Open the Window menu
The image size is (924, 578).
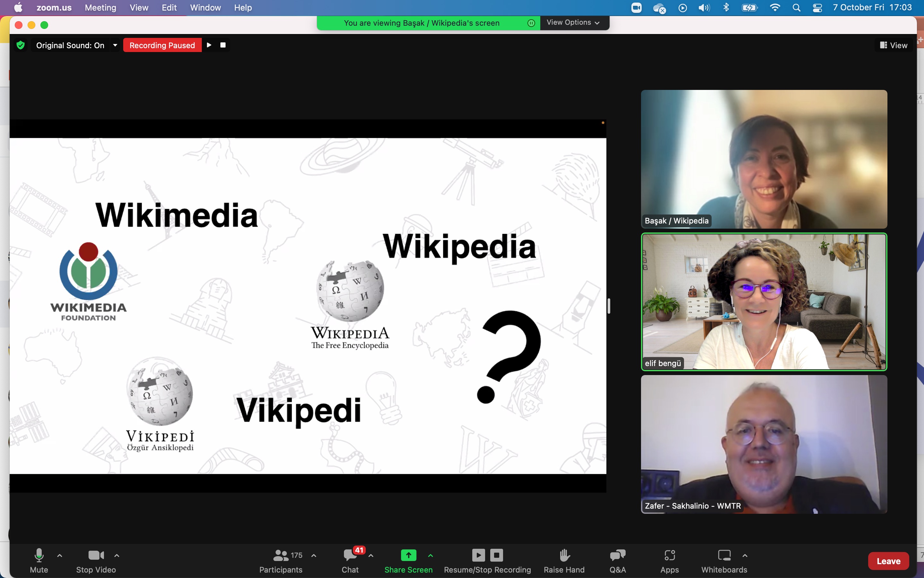pos(205,8)
